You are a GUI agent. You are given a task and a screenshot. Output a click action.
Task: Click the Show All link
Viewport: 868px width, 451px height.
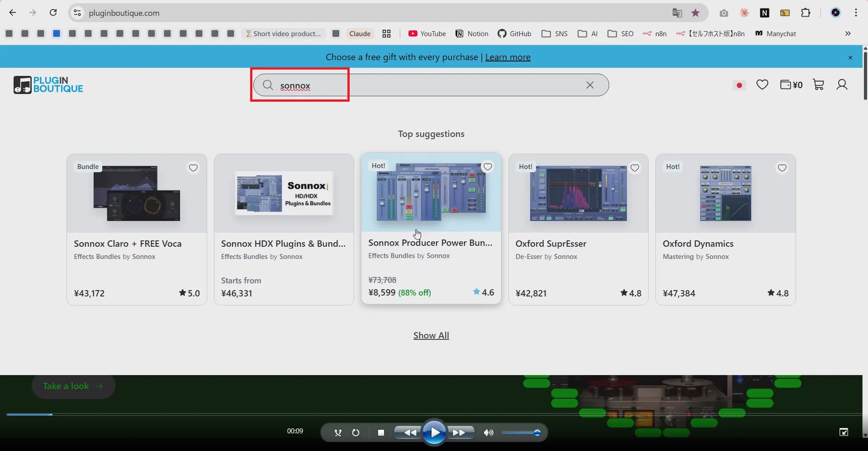431,335
